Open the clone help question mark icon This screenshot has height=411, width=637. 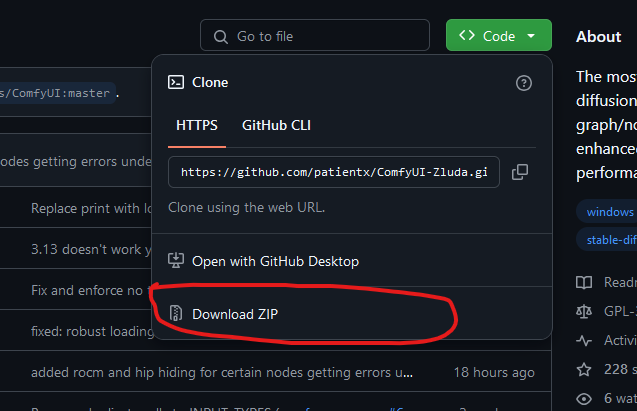524,83
